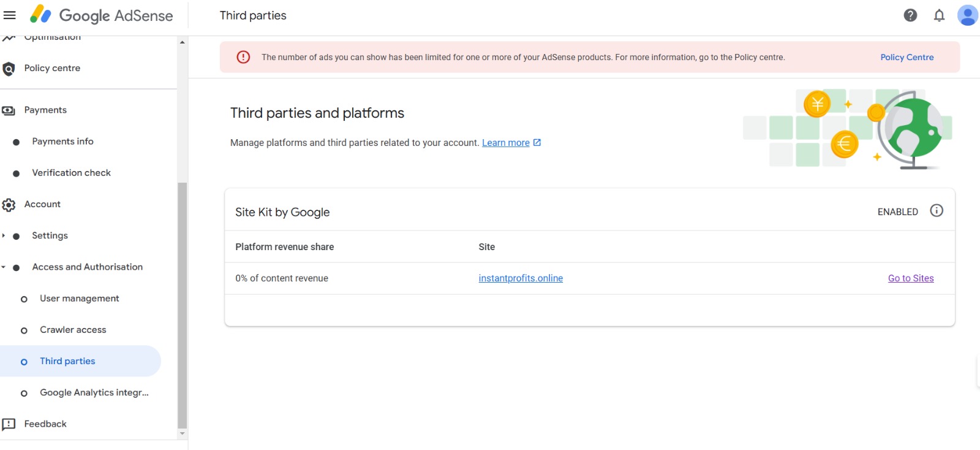Click the Account gear icon
This screenshot has width=980, height=450.
tap(9, 205)
